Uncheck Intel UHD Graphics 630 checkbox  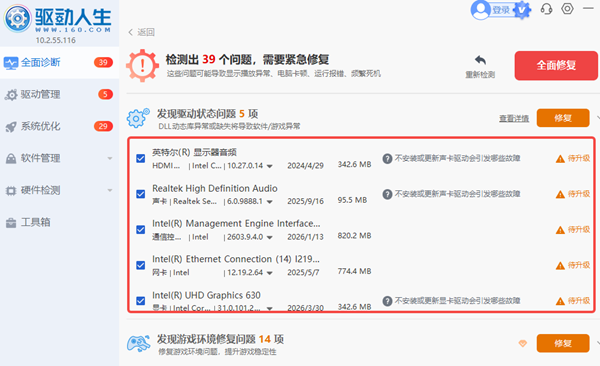[141, 301]
